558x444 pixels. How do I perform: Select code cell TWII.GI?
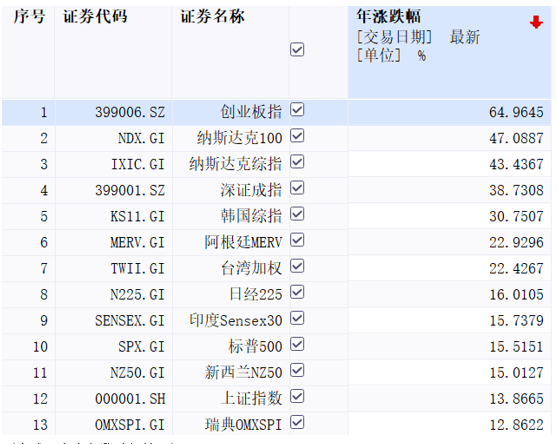pyautogui.click(x=138, y=269)
